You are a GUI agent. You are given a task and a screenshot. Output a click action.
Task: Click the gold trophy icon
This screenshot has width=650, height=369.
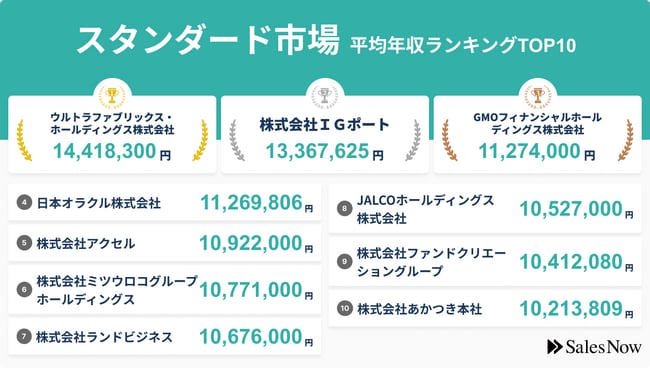112,96
